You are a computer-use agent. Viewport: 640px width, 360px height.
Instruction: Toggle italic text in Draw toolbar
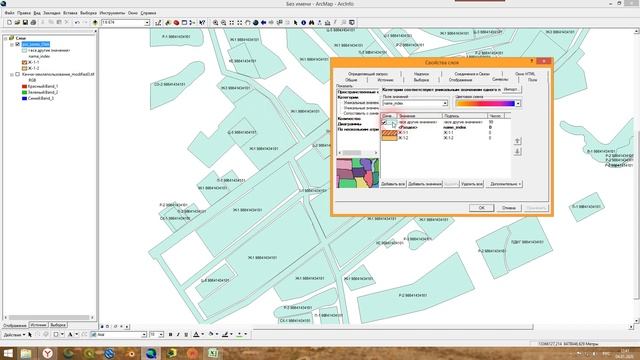178,335
